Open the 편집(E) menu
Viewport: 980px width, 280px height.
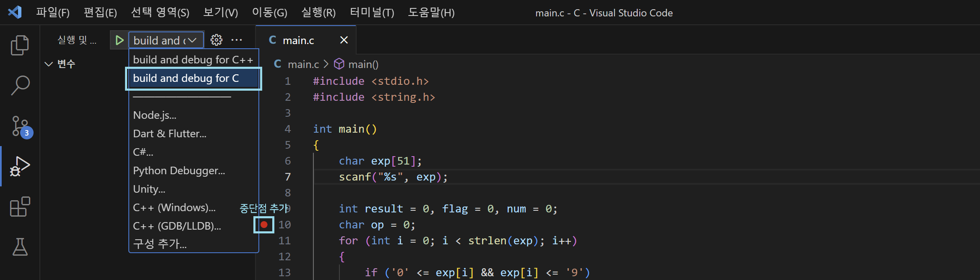click(x=100, y=13)
